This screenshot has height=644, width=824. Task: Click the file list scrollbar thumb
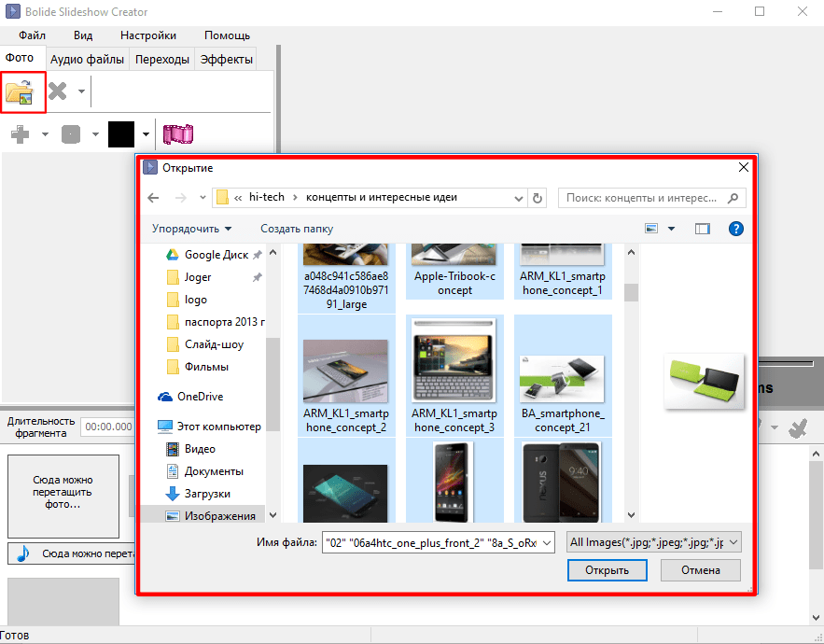631,293
